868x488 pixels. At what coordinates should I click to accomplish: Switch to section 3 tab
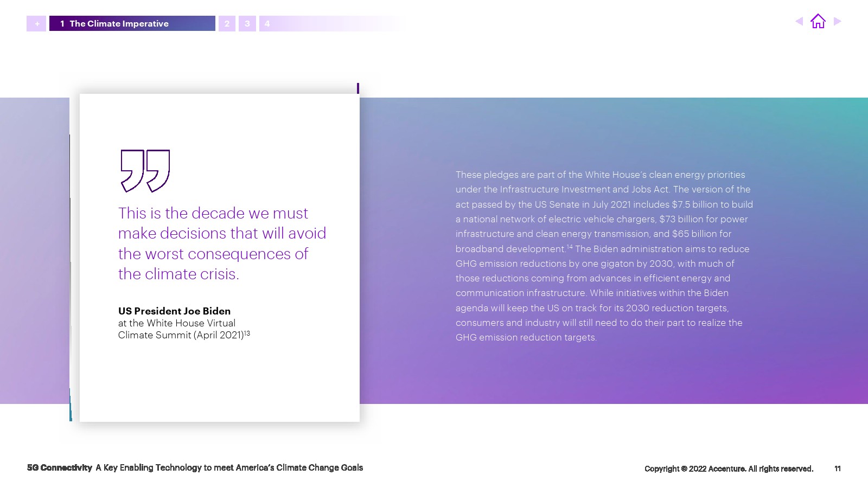pos(247,24)
